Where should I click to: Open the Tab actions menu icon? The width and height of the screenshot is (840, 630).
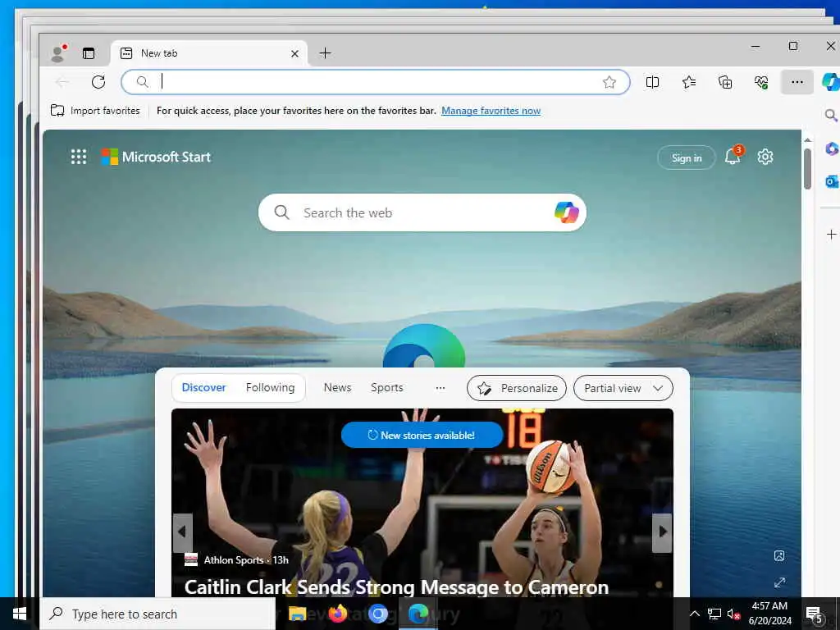89,53
